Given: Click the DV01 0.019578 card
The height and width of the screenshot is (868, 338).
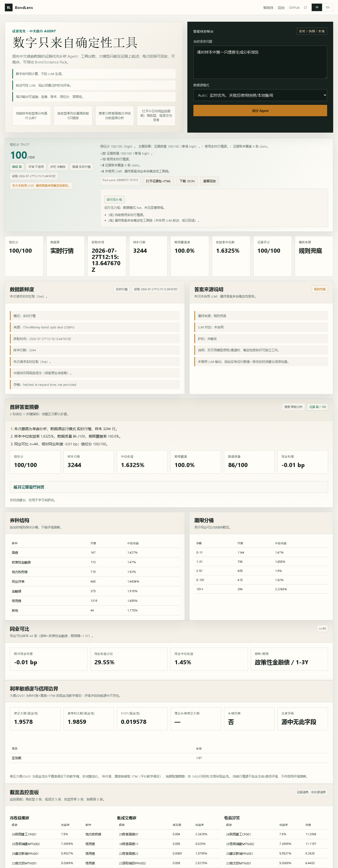Looking at the screenshot, I should tap(142, 719).
